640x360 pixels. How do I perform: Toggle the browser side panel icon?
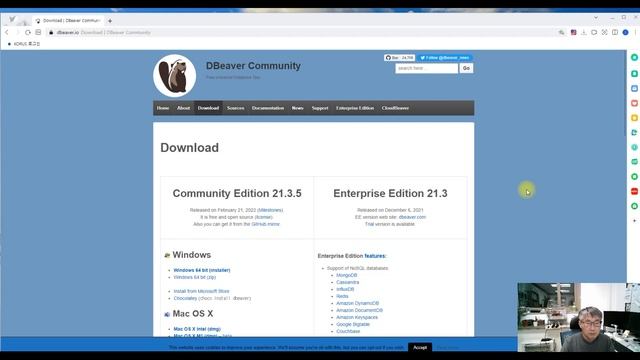click(615, 32)
